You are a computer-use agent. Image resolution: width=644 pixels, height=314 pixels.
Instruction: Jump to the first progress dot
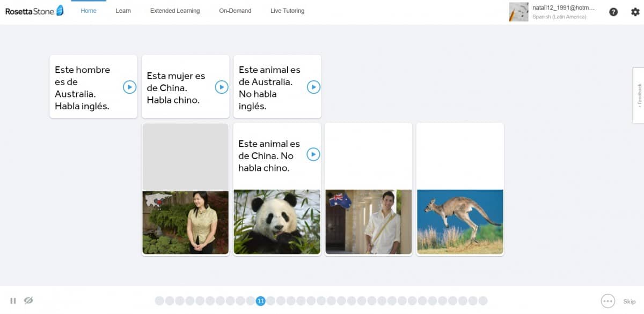159,301
